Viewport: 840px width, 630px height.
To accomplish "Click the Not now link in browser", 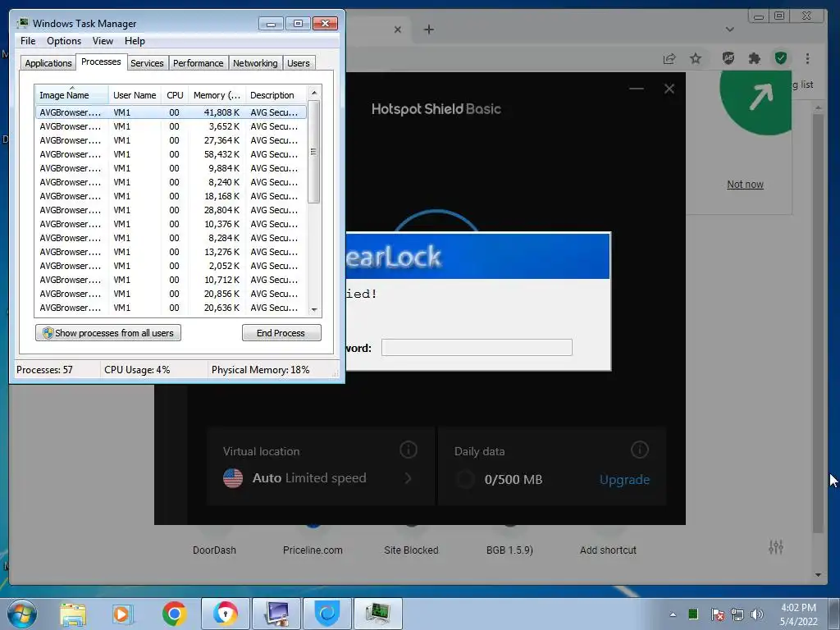I will coord(745,185).
